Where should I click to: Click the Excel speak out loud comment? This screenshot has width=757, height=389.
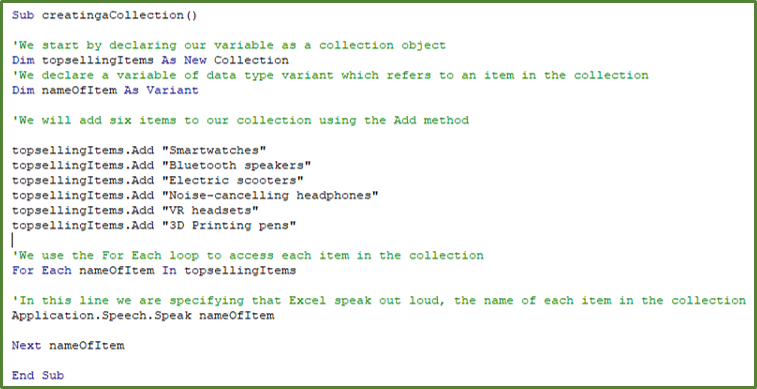point(379,300)
